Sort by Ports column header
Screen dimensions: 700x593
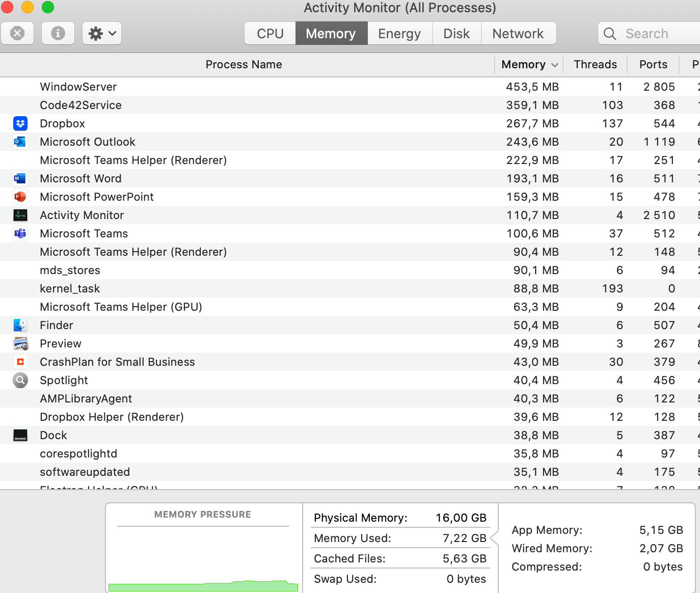pos(654,65)
